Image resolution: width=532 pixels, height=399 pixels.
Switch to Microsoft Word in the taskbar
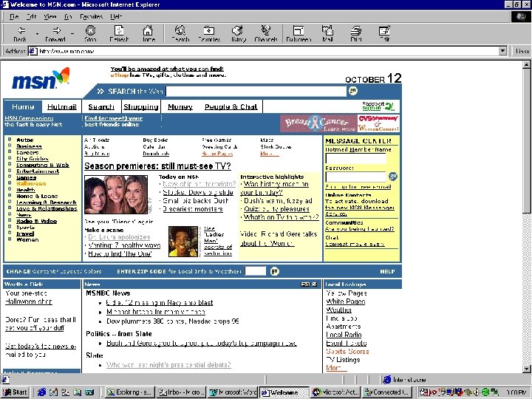[233, 392]
